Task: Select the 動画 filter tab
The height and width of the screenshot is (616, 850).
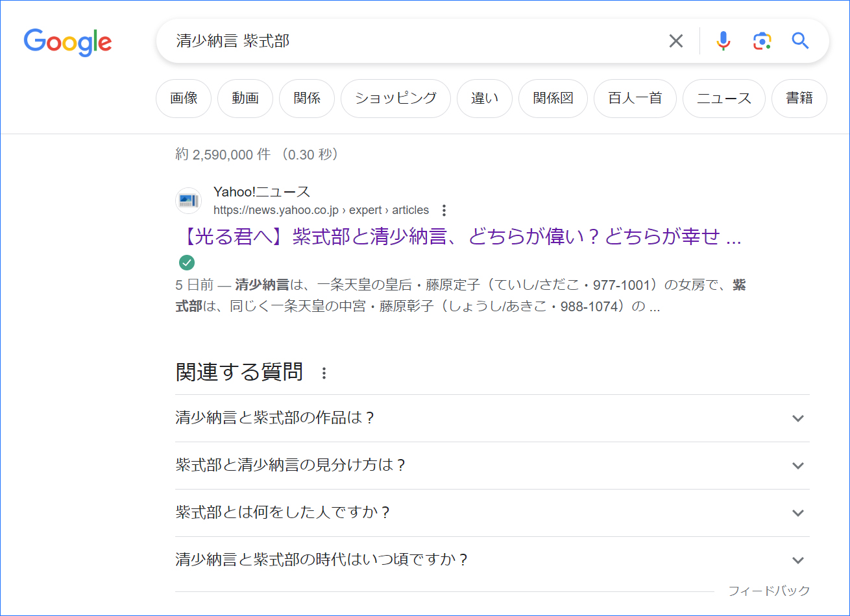Action: (x=245, y=99)
